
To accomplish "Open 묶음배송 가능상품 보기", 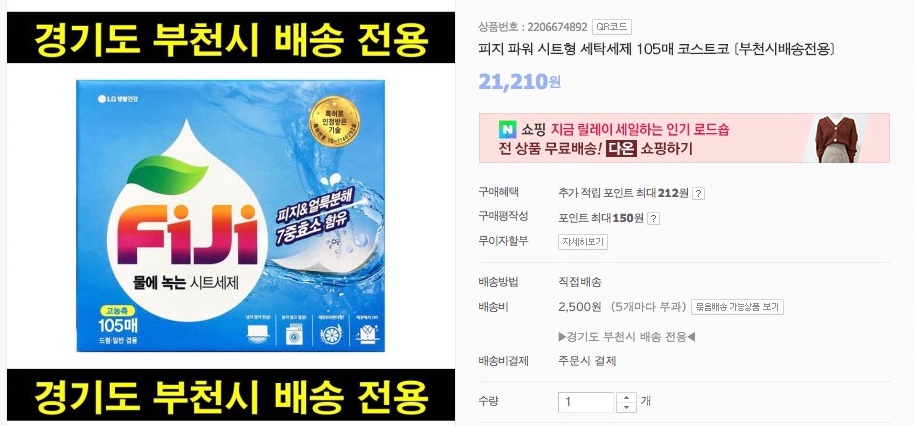I will [x=737, y=307].
